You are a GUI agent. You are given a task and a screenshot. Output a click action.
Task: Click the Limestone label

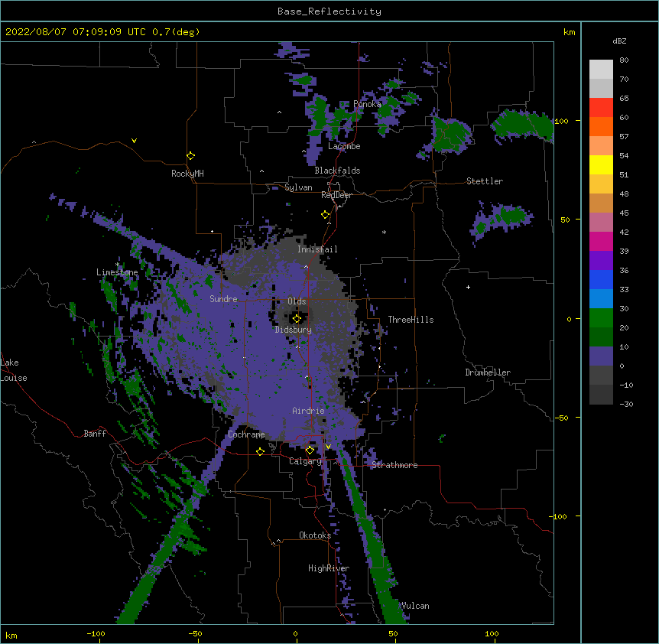[117, 272]
